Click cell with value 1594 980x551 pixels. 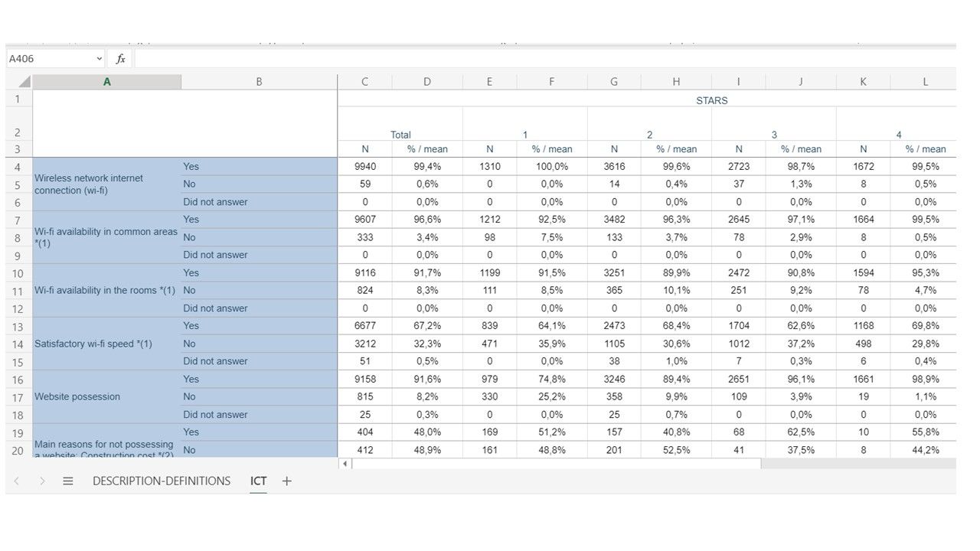[863, 273]
